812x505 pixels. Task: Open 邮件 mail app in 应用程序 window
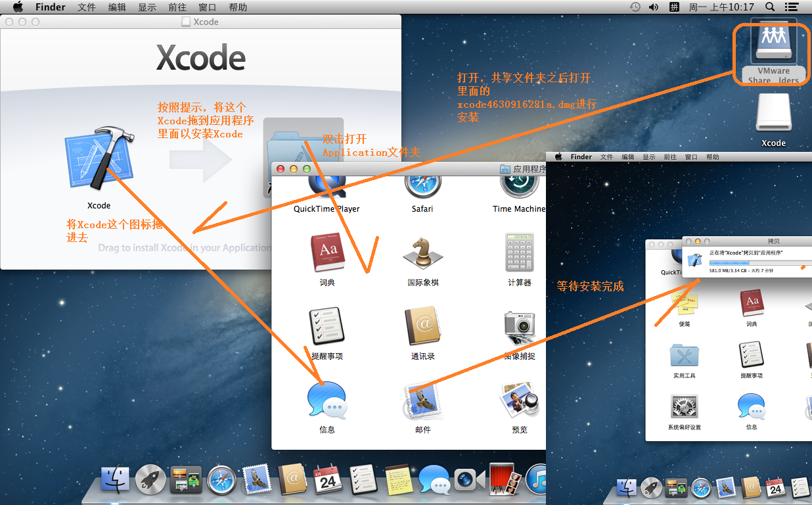point(422,400)
